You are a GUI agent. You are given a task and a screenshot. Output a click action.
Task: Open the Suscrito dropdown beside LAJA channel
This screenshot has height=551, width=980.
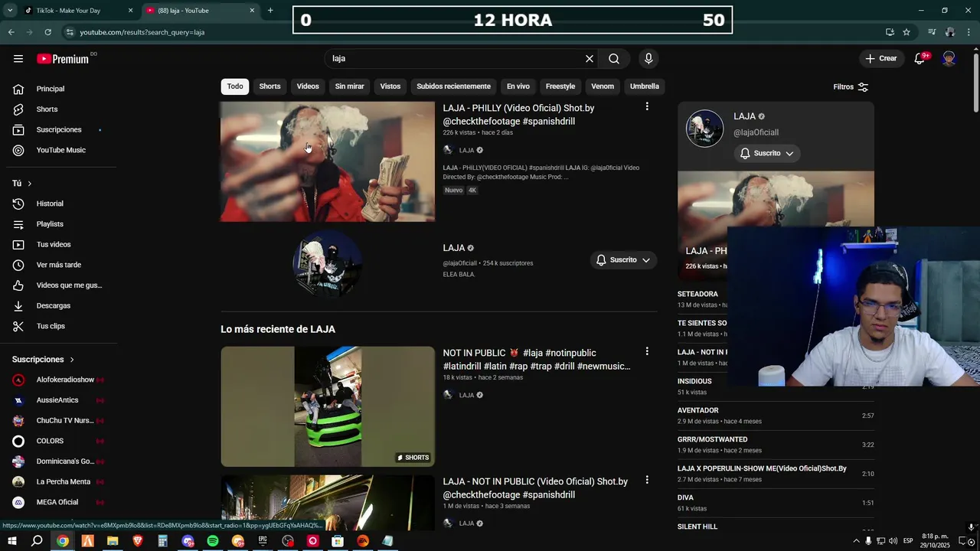pos(623,260)
